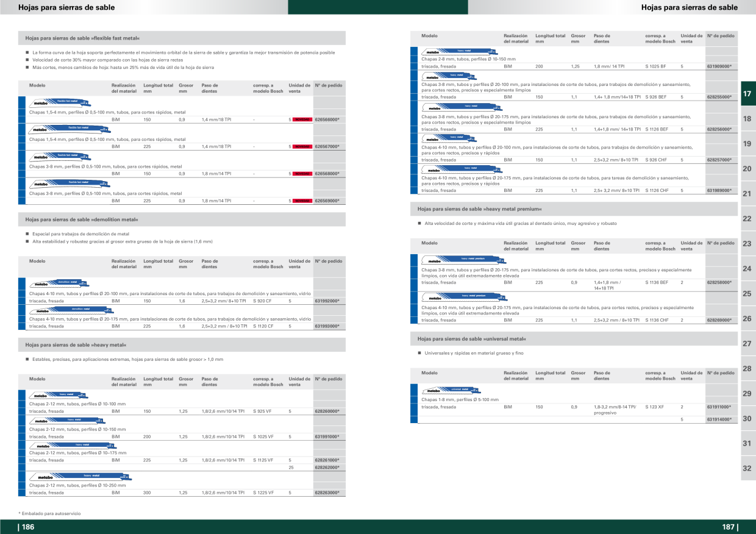Screen dimensions: 756x534
Task: Click the NOVEDAD badge beside order 626568000*
Action: point(302,174)
